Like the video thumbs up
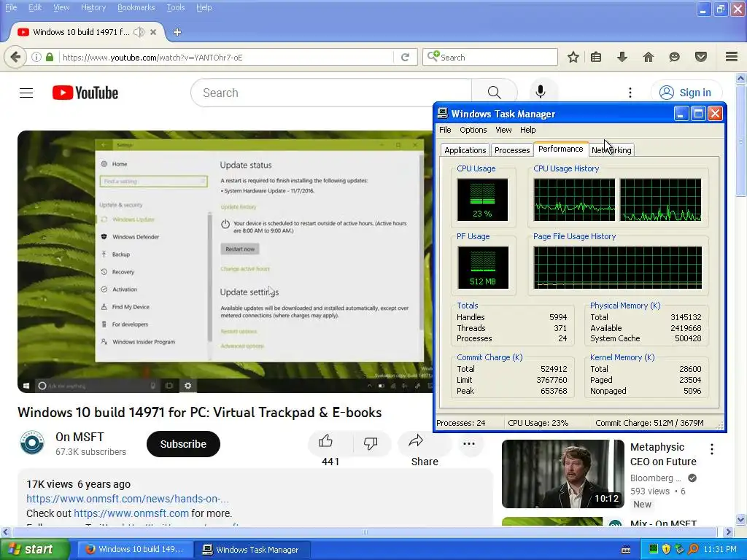The height and width of the screenshot is (560, 747). 326,442
